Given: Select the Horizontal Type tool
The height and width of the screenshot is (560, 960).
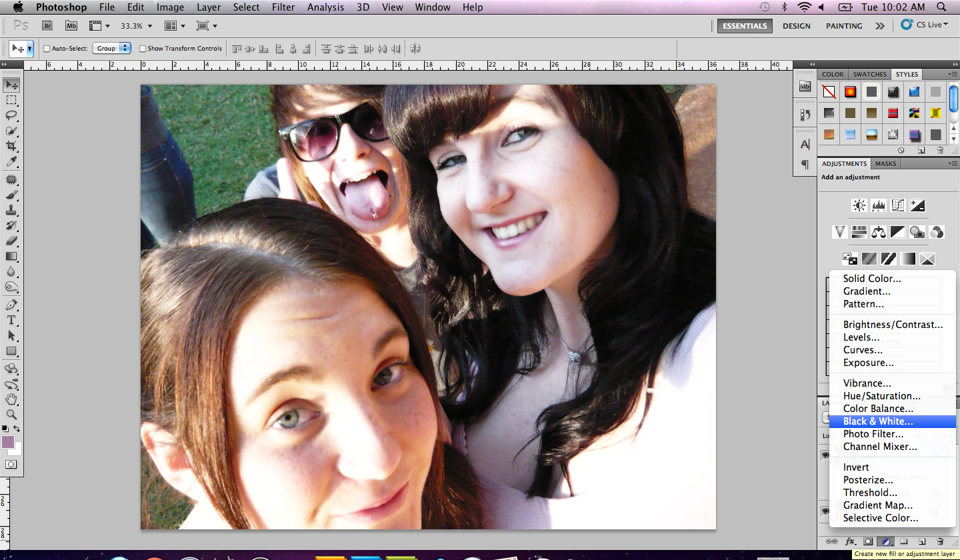Looking at the screenshot, I should tap(12, 320).
